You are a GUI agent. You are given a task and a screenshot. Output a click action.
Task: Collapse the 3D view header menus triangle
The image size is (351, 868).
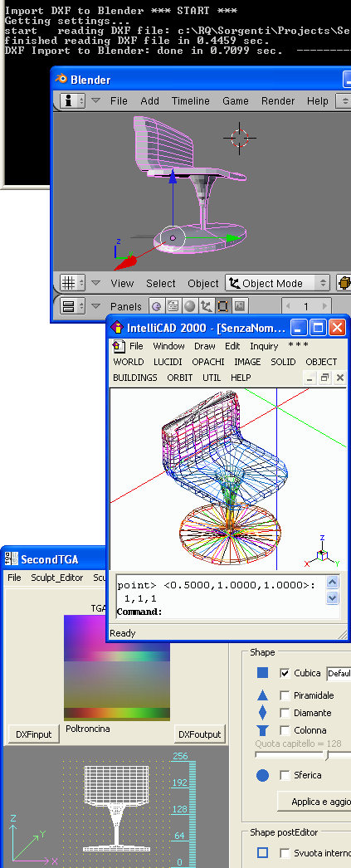coord(95,283)
